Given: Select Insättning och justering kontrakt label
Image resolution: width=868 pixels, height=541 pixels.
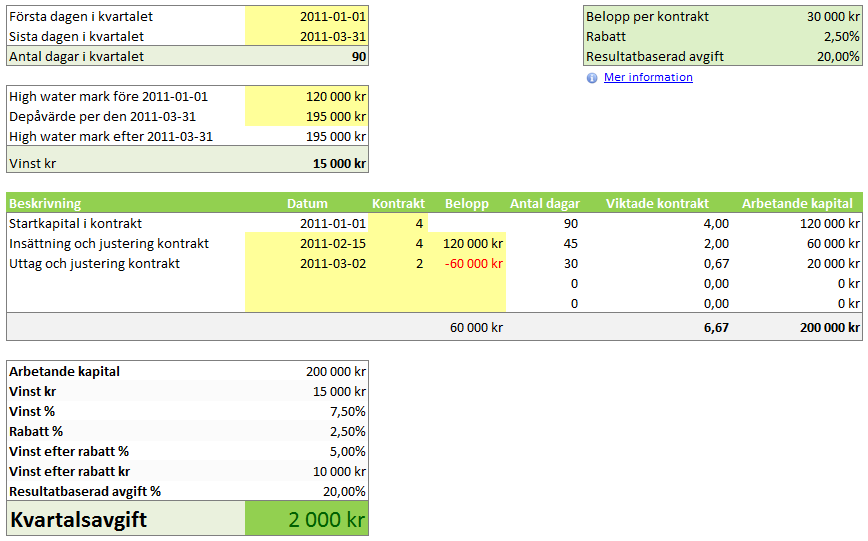Looking at the screenshot, I should (x=108, y=243).
